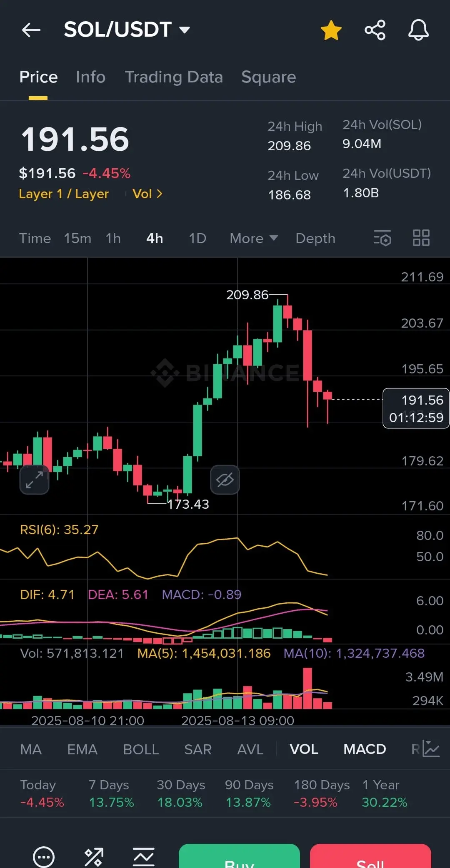
Task: Expand the More intervals dropdown
Action: click(x=254, y=239)
